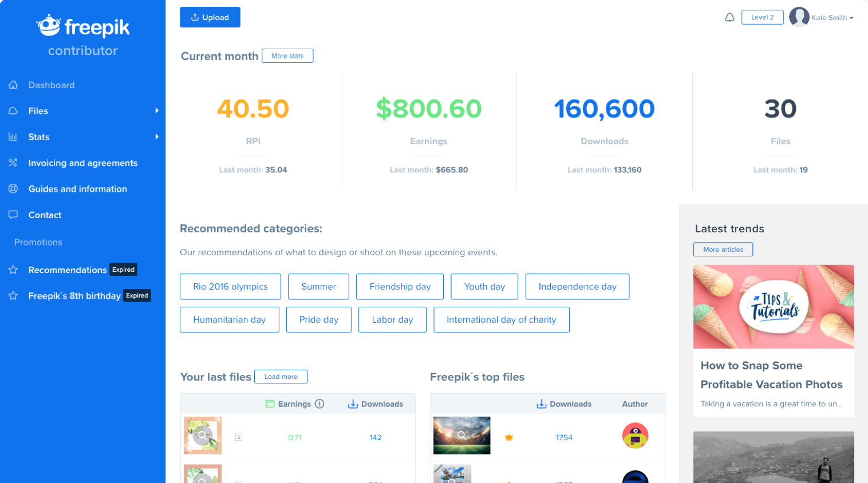
Task: Select the Summer category
Action: pos(318,287)
